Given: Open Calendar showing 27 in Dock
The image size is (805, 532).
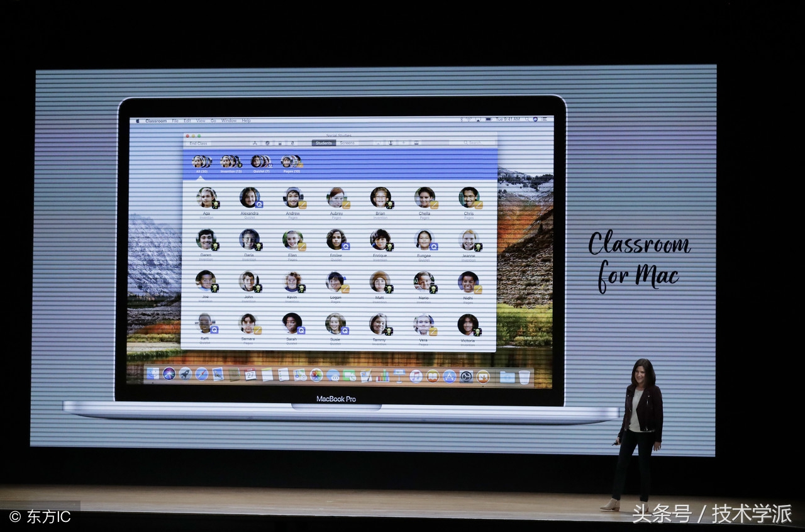Looking at the screenshot, I should 250,374.
